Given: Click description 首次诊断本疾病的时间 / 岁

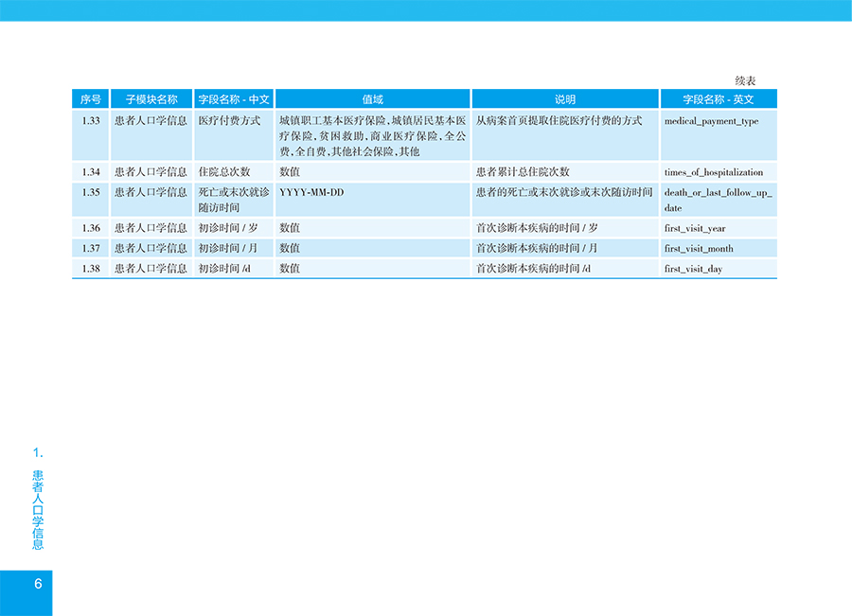Looking at the screenshot, I should (x=537, y=228).
